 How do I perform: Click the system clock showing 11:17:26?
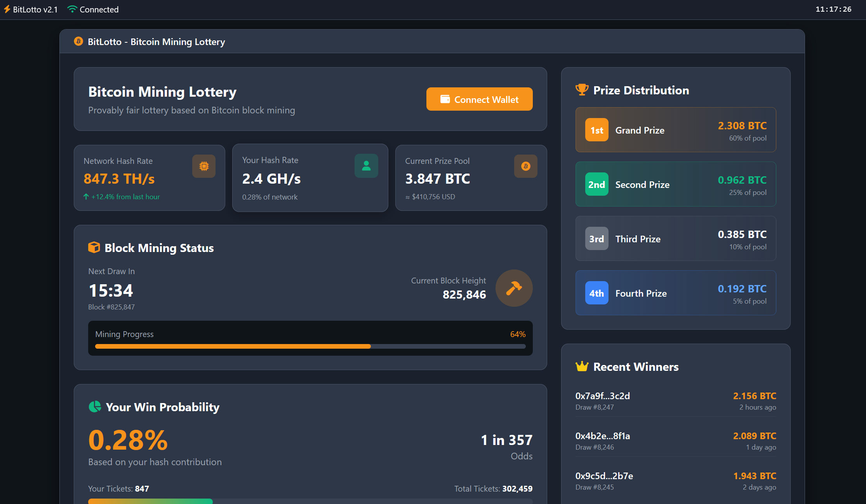coord(833,9)
